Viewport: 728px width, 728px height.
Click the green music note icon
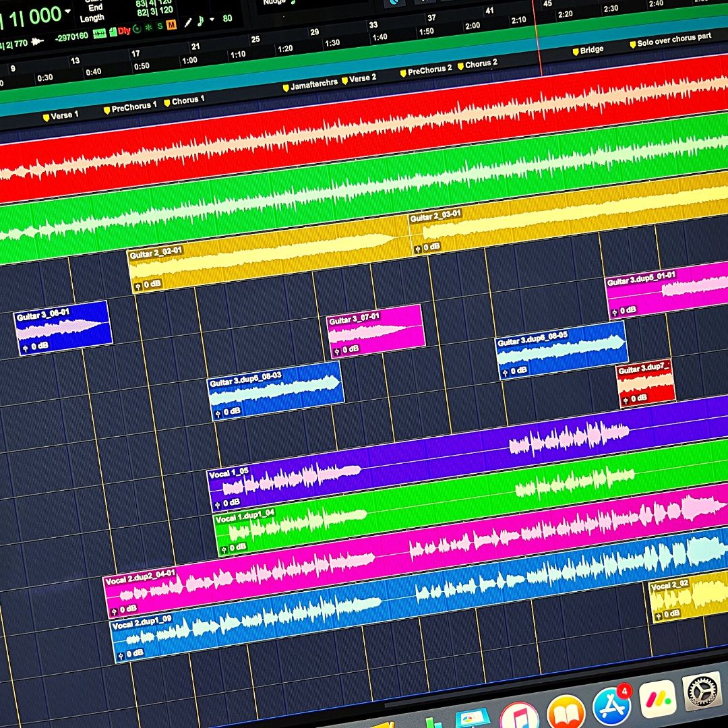click(x=202, y=20)
